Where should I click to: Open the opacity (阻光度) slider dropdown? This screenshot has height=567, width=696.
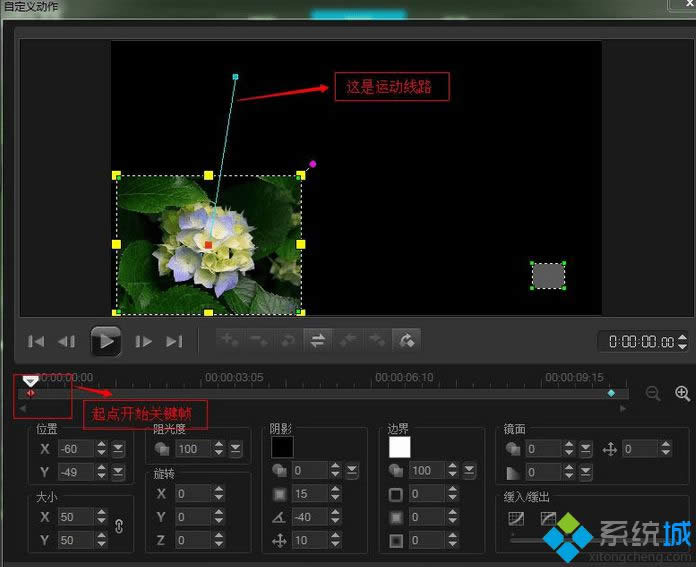236,449
